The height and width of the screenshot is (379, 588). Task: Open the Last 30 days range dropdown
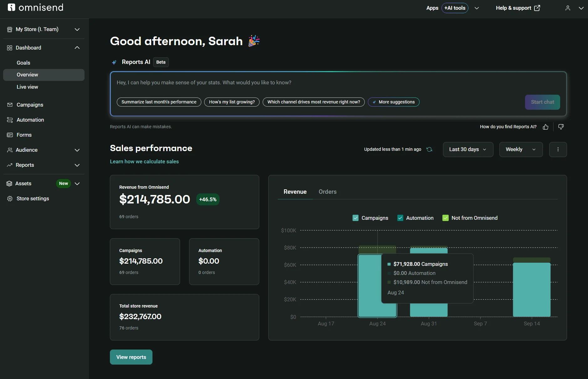(468, 150)
